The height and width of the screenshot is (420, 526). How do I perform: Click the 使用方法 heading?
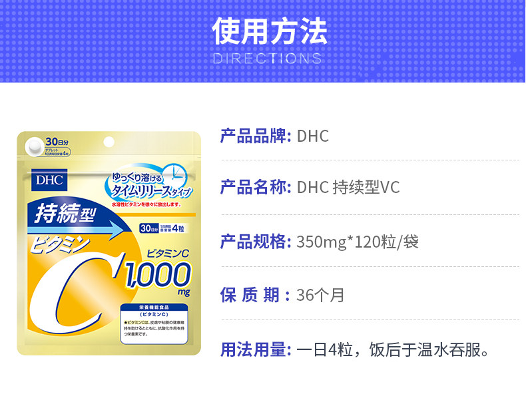coord(270,31)
